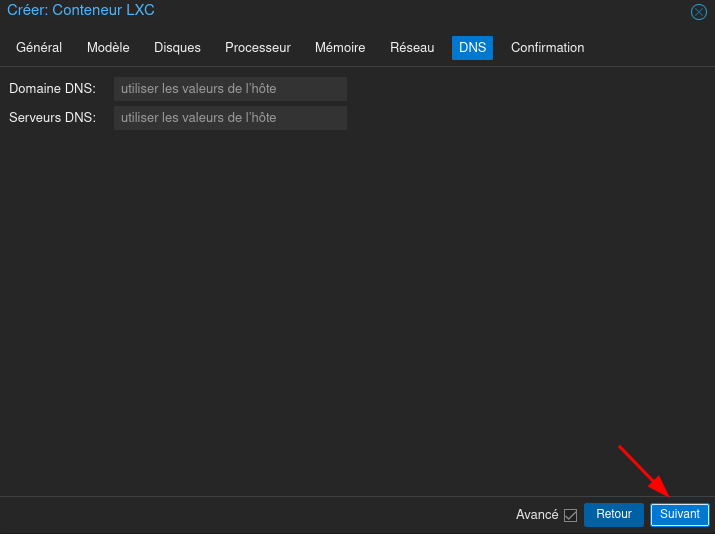
Task: Click the blank footer bar left of Avancé
Action: pos(250,515)
